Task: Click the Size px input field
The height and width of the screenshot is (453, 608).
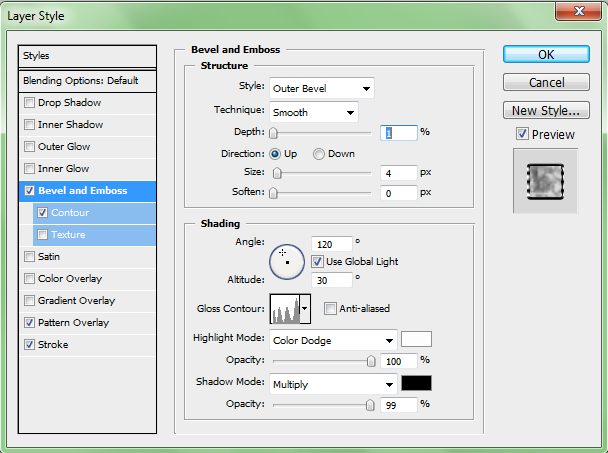Action: tap(399, 173)
